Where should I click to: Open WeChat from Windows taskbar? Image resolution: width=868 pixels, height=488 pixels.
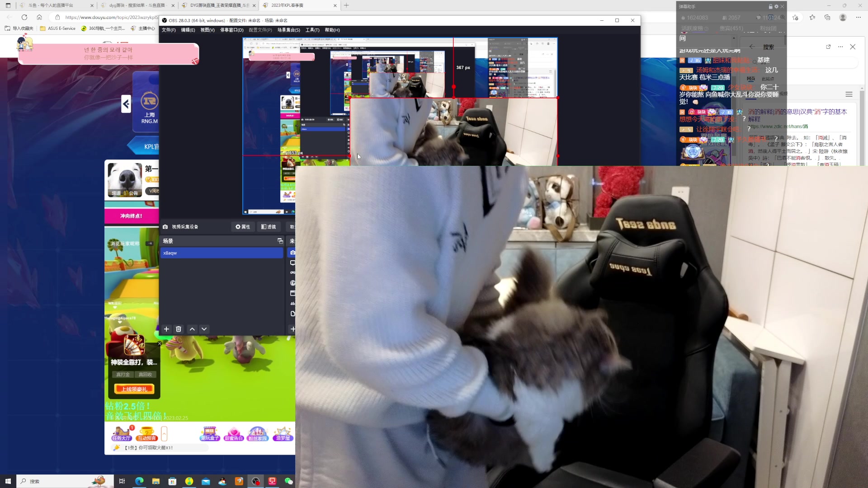coord(289,481)
